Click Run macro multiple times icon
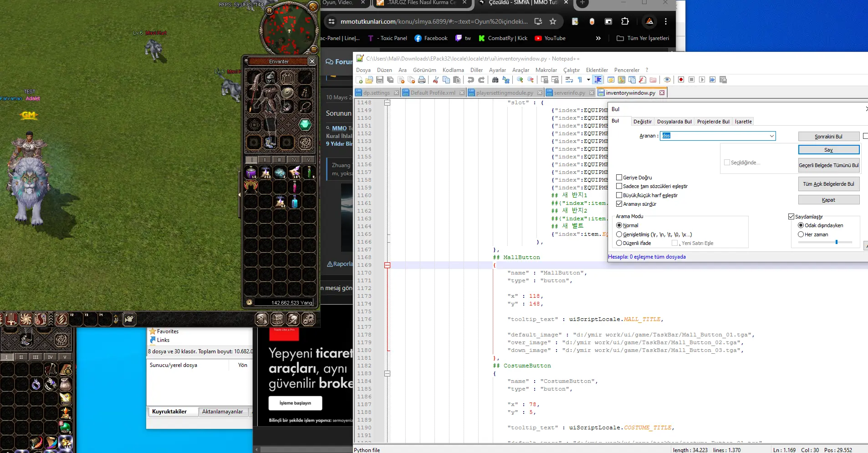The image size is (868, 453). click(713, 80)
